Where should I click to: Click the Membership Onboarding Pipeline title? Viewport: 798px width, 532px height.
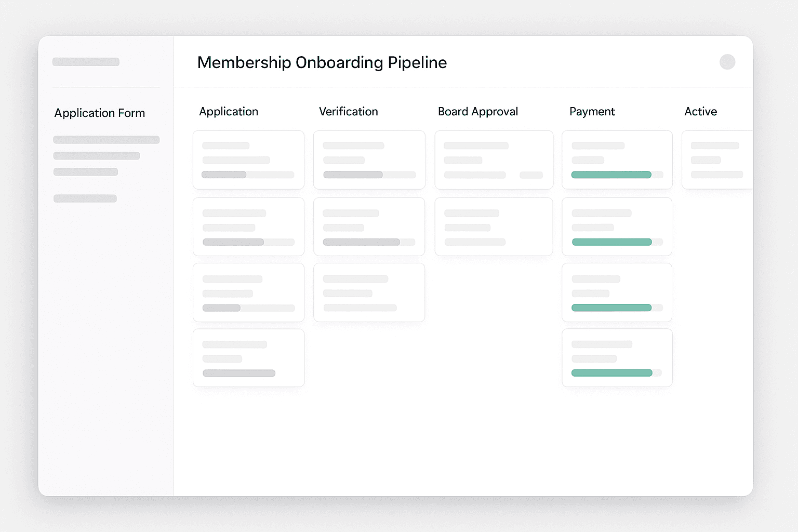tap(322, 62)
